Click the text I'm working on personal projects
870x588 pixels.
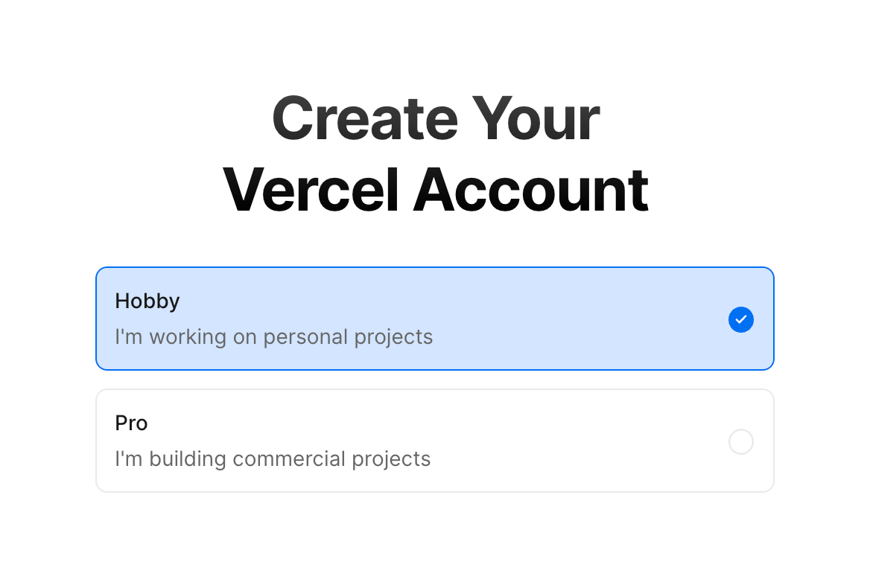(274, 336)
